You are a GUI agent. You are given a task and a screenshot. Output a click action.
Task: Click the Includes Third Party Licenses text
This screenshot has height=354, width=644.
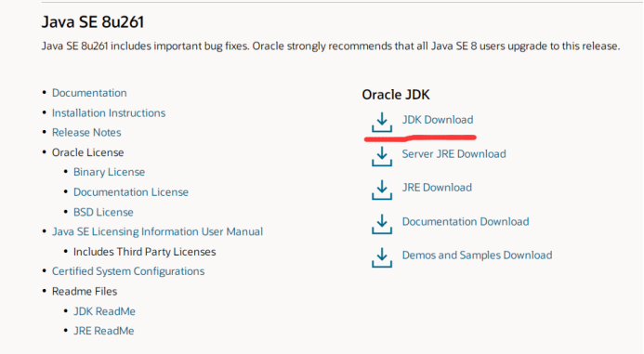pos(144,252)
